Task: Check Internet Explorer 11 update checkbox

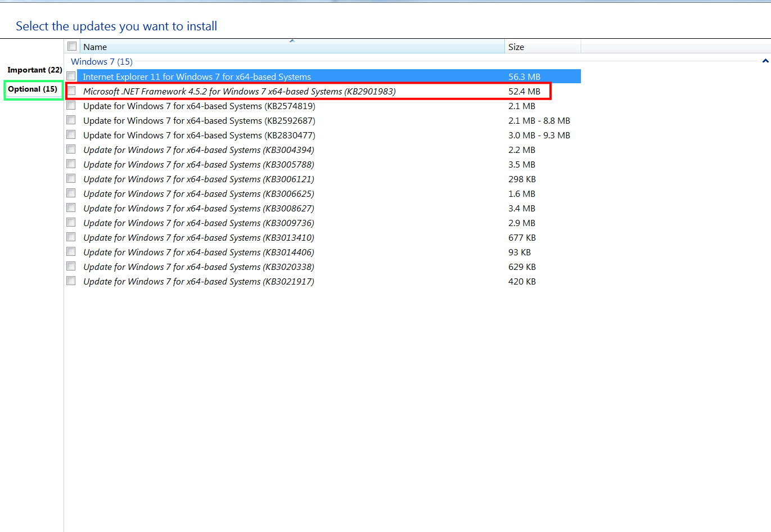Action: pos(71,76)
